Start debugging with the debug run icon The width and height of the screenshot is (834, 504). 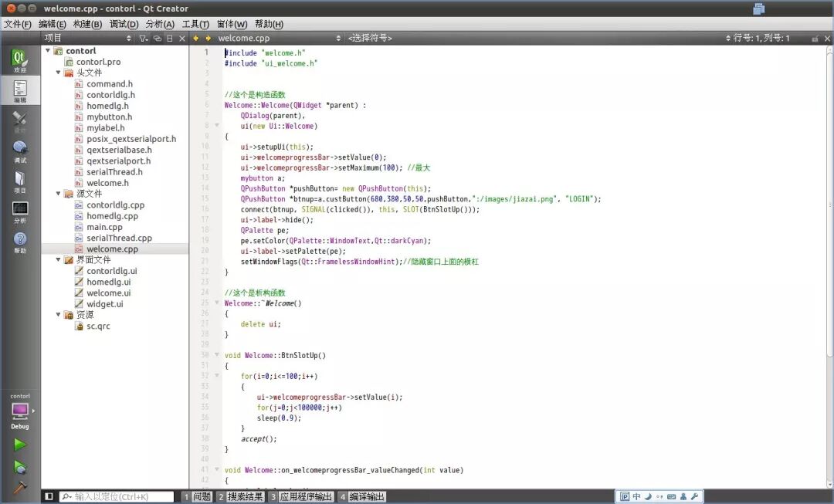(x=20, y=468)
